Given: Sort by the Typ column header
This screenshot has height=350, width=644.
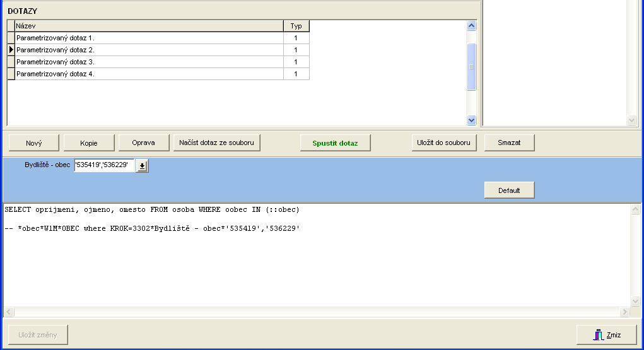Looking at the screenshot, I should click(x=296, y=26).
